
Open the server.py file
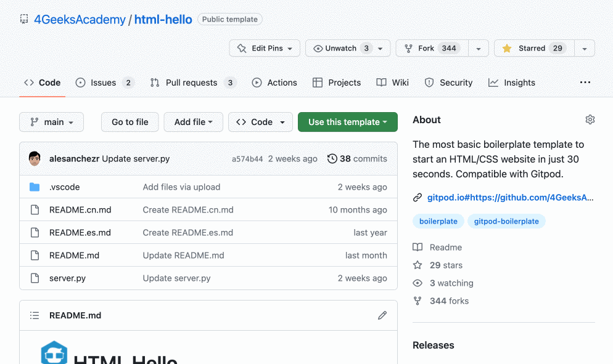67,278
